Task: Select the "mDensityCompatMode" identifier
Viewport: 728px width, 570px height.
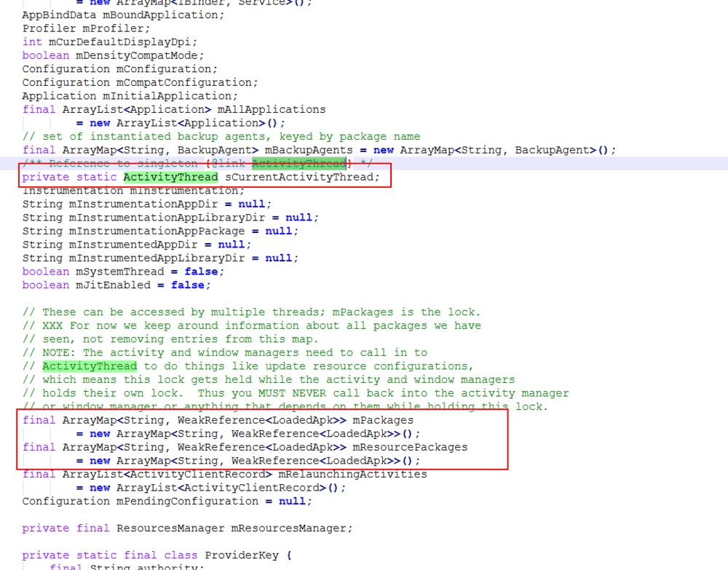Action: tap(137, 55)
